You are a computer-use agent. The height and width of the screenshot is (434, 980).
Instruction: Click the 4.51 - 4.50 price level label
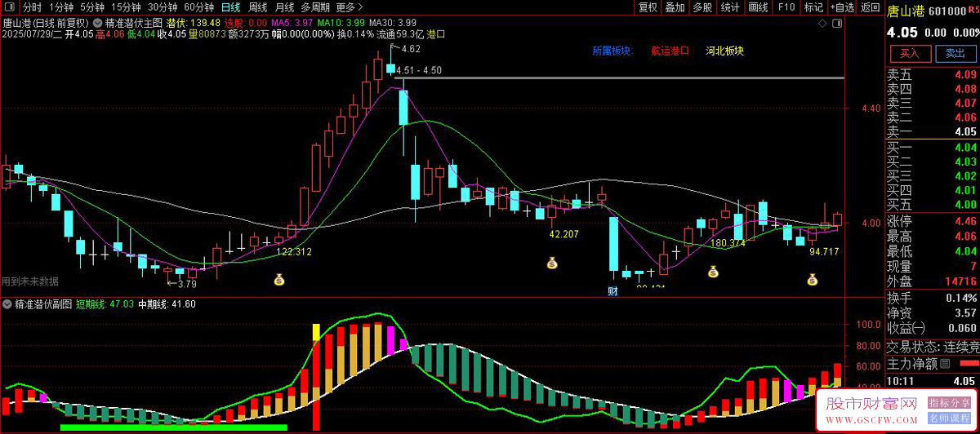tap(419, 70)
